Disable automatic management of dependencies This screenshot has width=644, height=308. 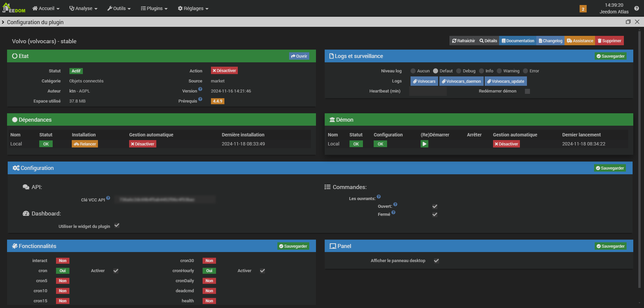point(143,144)
